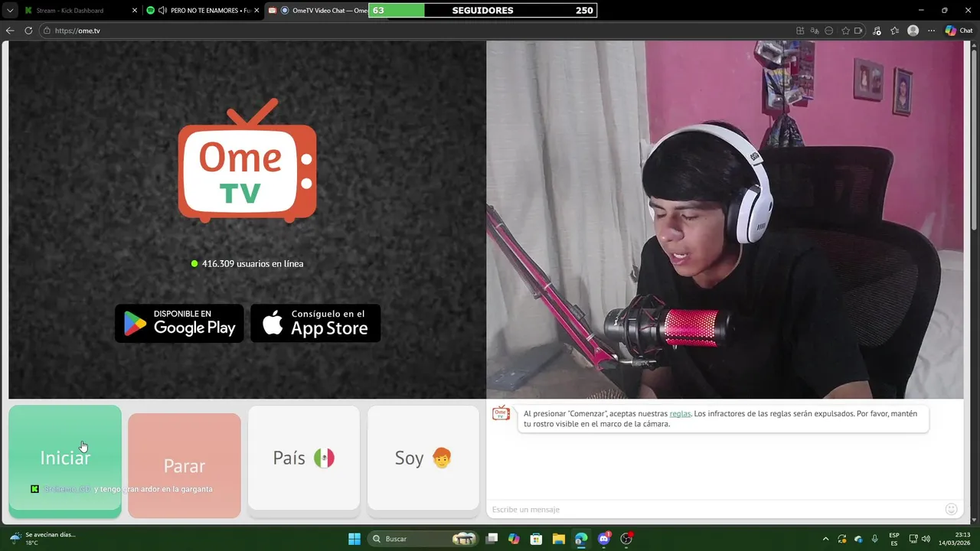Viewport: 980px width, 551px height.
Task: Click the taskbar Buscar search box
Action: (x=423, y=539)
